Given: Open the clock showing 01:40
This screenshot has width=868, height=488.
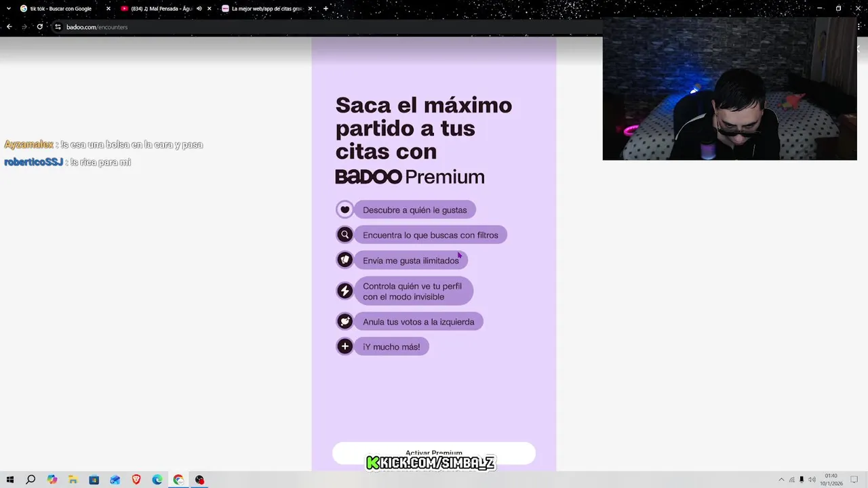Looking at the screenshot, I should tap(831, 479).
